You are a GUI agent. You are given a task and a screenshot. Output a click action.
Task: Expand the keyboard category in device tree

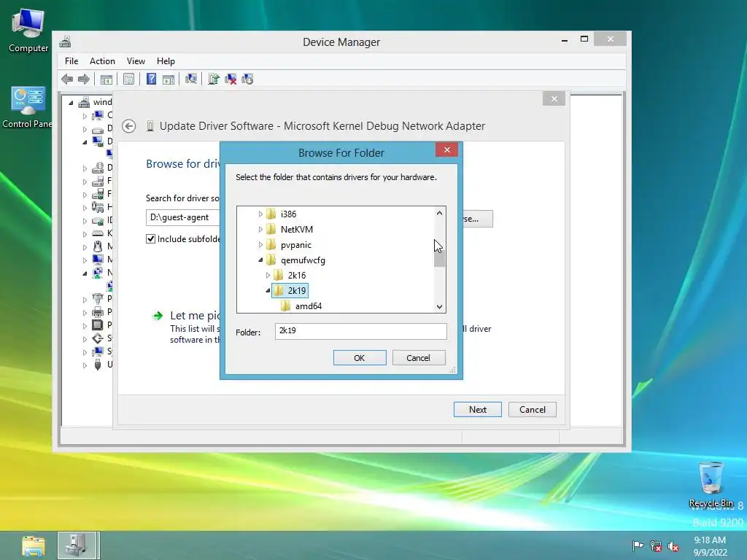tap(85, 234)
